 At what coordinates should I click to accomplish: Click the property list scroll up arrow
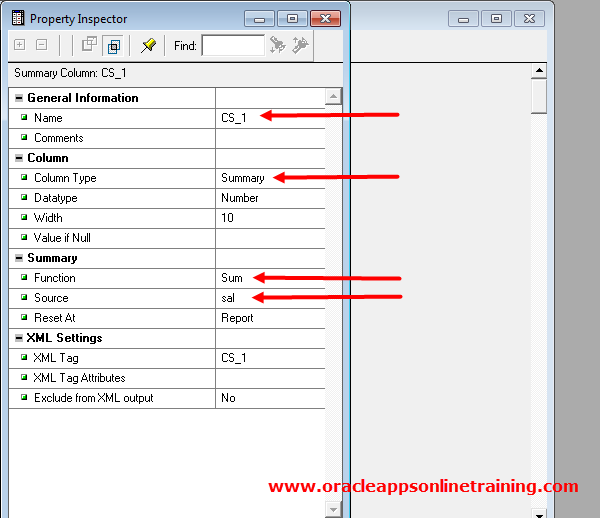[333, 96]
